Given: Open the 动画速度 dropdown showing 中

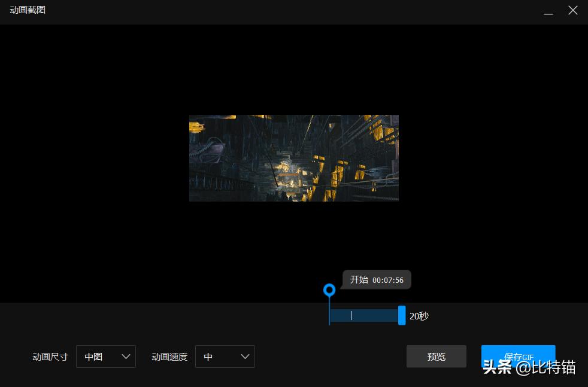Looking at the screenshot, I should pyautogui.click(x=225, y=356).
